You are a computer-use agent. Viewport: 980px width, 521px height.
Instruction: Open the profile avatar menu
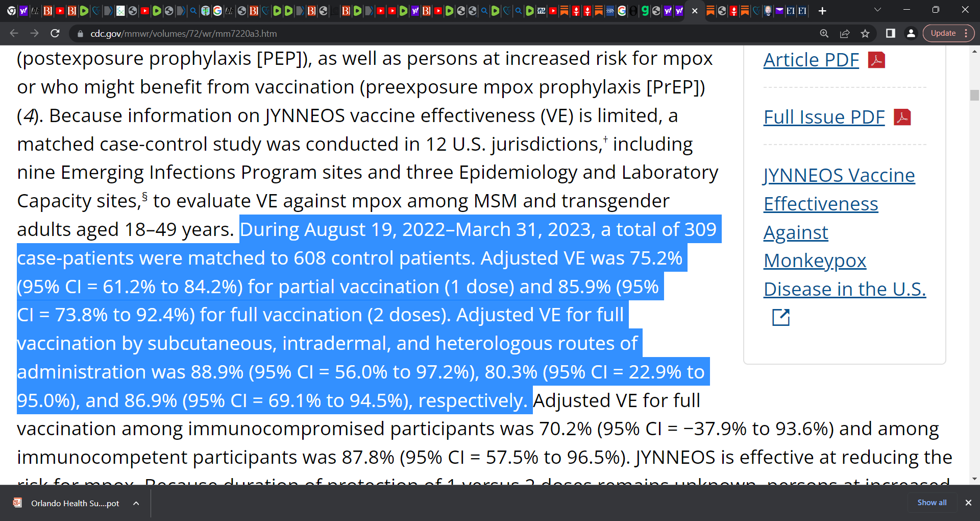coord(911,33)
